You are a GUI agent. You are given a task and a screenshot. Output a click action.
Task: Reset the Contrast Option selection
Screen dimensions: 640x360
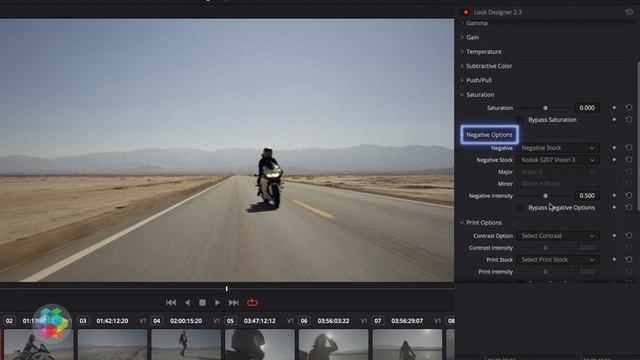pos(629,235)
